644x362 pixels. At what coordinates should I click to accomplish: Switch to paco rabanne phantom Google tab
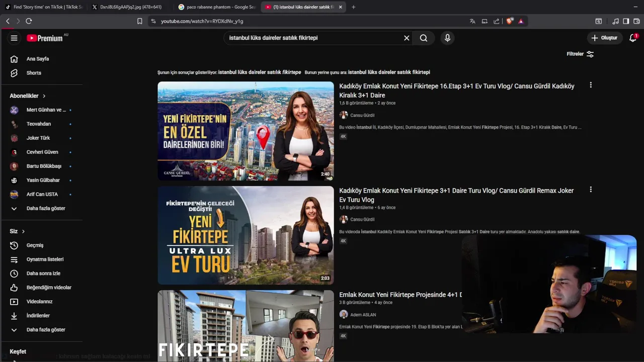[217, 7]
